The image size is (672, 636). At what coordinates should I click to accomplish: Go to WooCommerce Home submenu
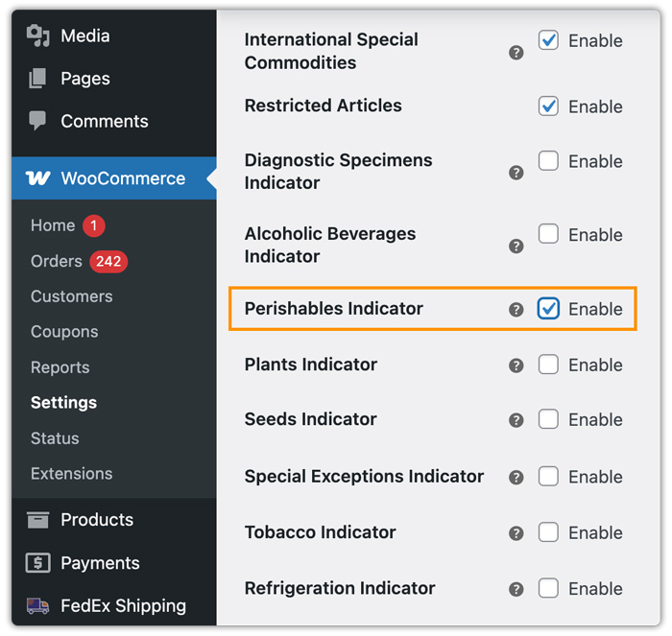pyautogui.click(x=53, y=225)
